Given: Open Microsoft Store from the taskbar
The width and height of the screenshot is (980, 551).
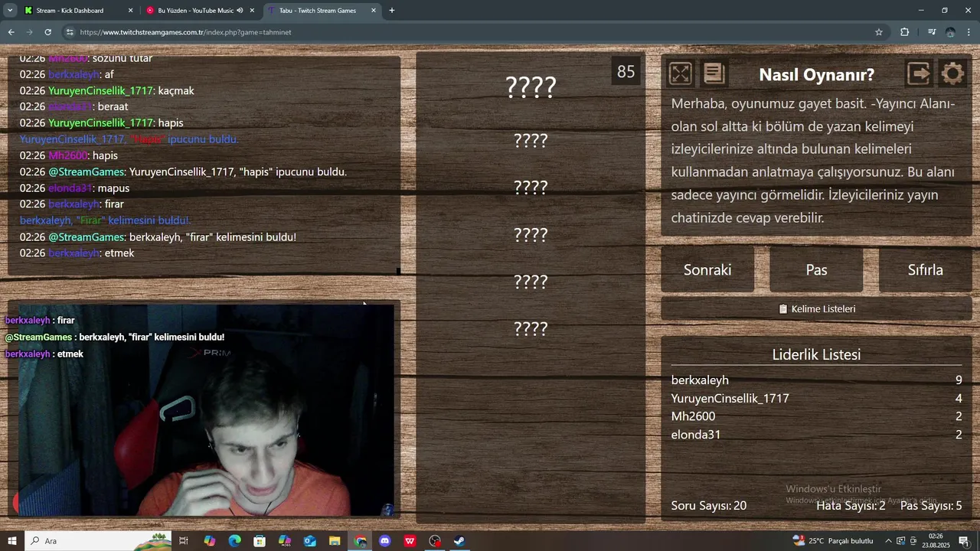Looking at the screenshot, I should [x=260, y=541].
